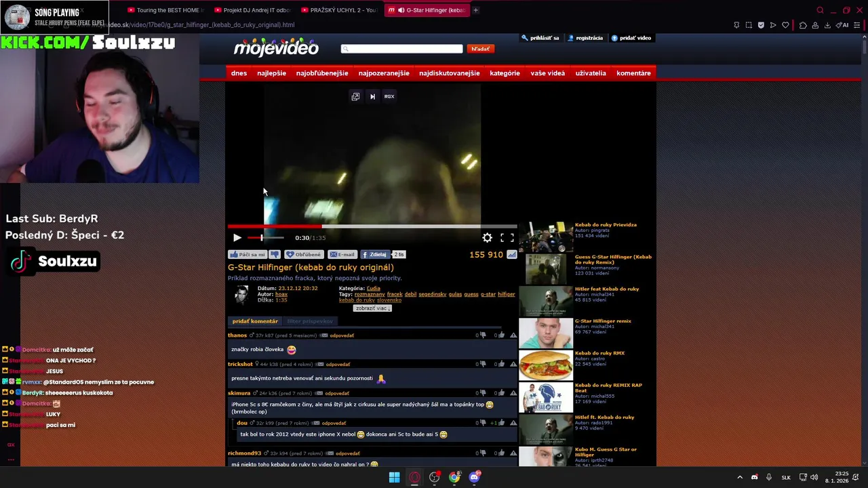The image size is (868, 488).
Task: Open the pridať komentár tab
Action: [x=255, y=321]
